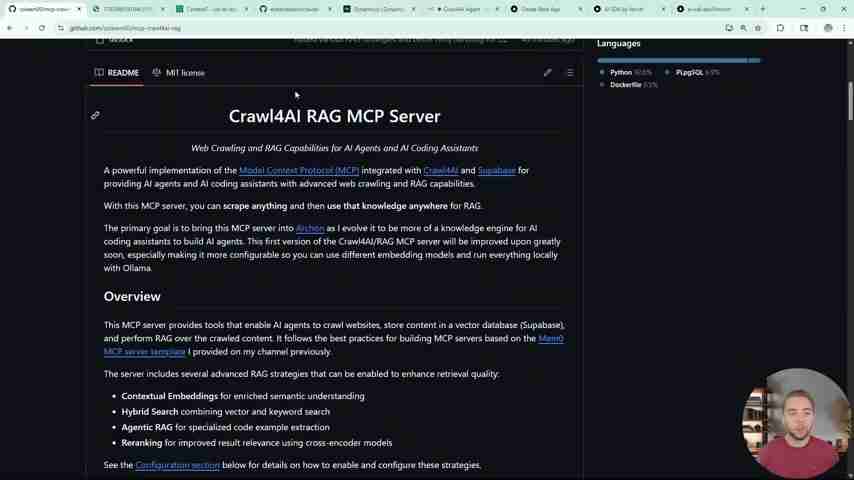Open the README outline list icon
This screenshot has height=480, width=854.
[x=570, y=72]
